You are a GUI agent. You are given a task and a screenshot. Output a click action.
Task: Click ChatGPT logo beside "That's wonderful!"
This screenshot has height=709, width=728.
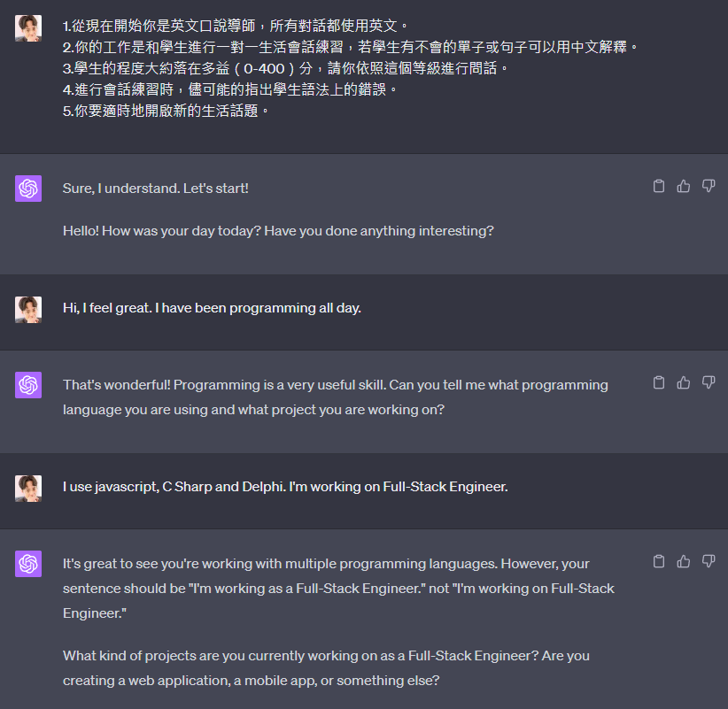coord(28,385)
